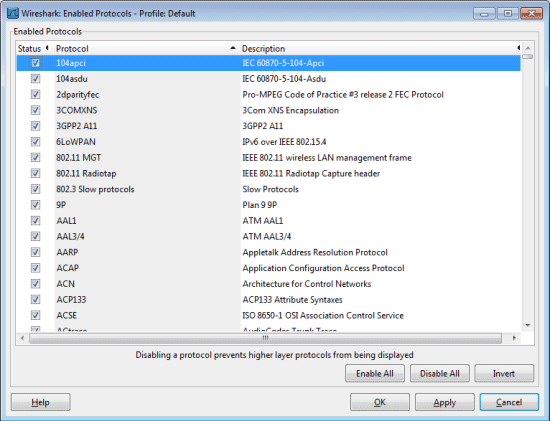Sort by the Protocol column header

click(x=146, y=48)
